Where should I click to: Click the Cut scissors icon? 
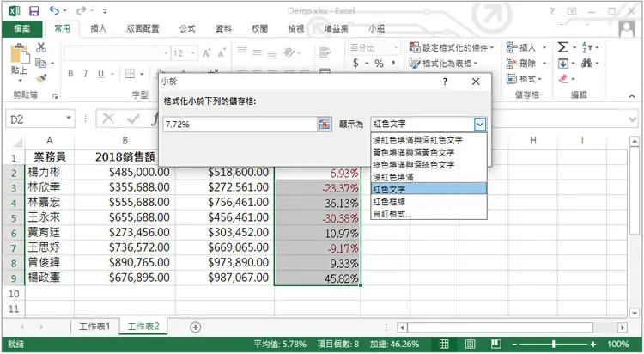41,47
